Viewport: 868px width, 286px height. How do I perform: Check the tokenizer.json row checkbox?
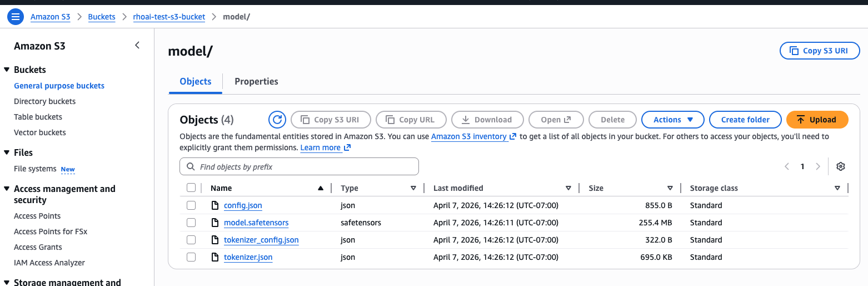[191, 257]
